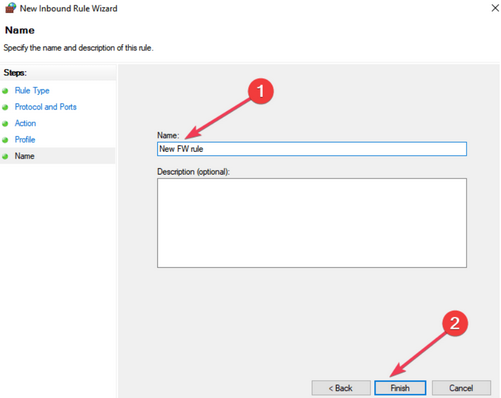This screenshot has height=398, width=501.
Task: Close the wizard window with X
Action: 495,8
